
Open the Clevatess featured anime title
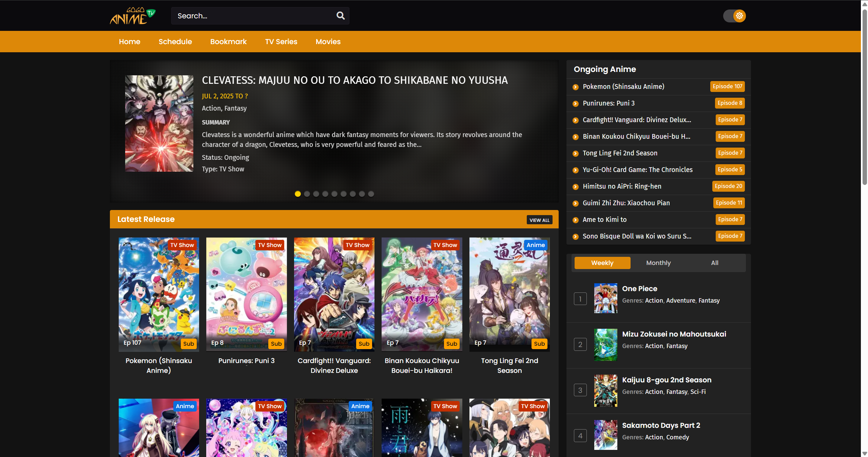click(355, 80)
